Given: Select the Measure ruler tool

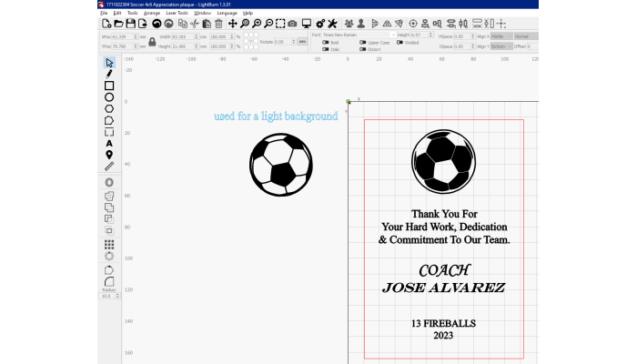Looking at the screenshot, I should coord(109,167).
